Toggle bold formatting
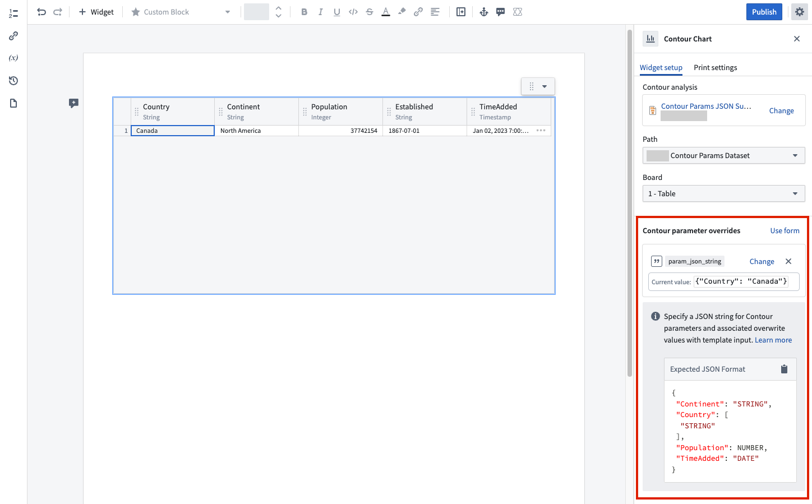812x504 pixels. pyautogui.click(x=304, y=12)
